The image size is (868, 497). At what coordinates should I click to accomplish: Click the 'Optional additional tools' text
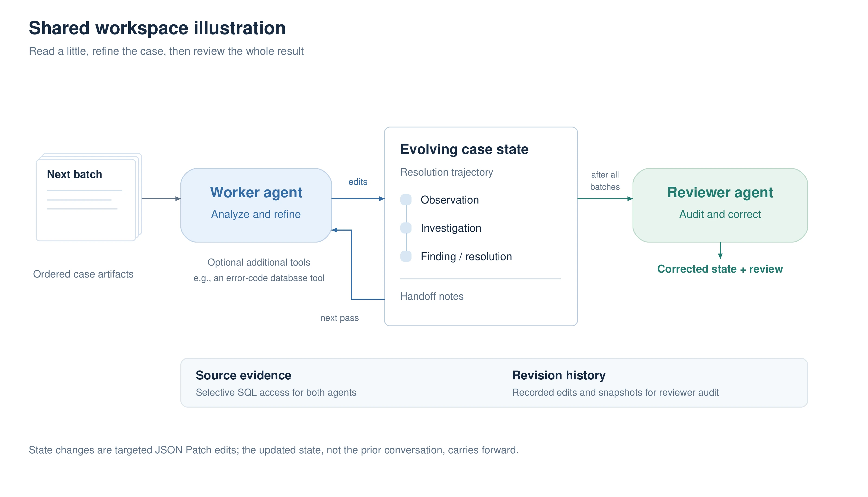click(x=259, y=262)
